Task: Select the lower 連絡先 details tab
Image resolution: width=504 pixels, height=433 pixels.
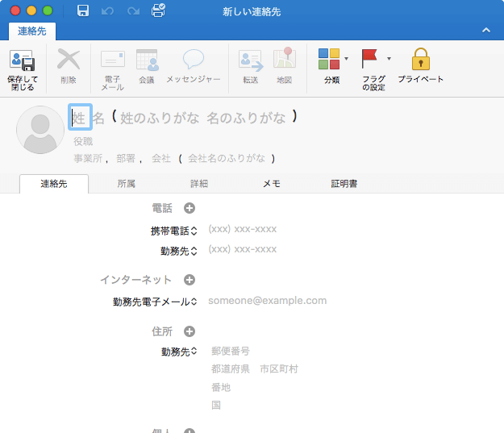Action: [54, 184]
